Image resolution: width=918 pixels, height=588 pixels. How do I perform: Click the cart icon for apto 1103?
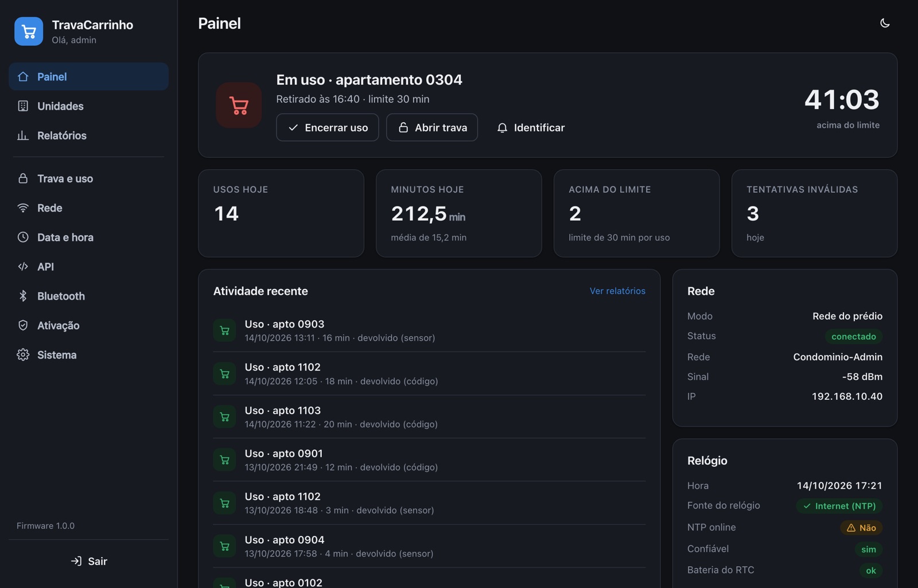coord(224,416)
